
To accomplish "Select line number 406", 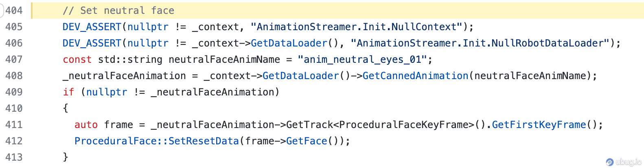I will pyautogui.click(x=14, y=43).
